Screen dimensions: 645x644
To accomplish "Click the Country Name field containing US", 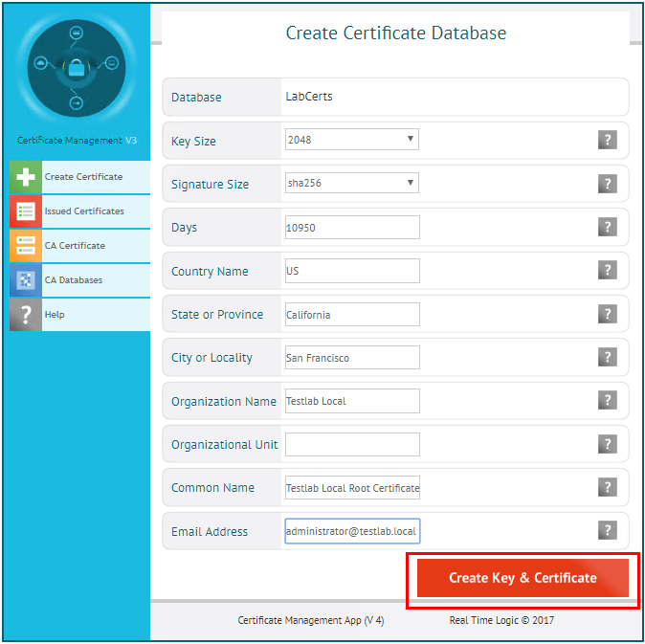I will (352, 271).
